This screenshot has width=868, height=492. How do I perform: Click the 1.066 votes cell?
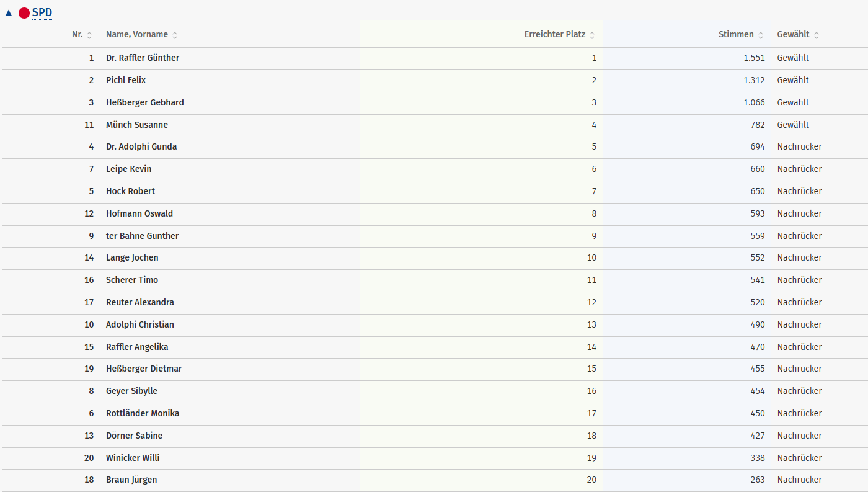(754, 103)
